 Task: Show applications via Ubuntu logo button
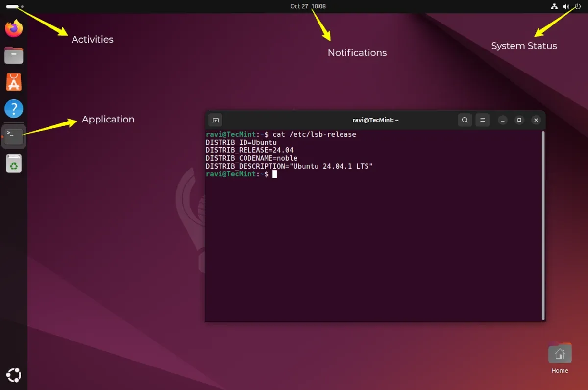(14, 376)
